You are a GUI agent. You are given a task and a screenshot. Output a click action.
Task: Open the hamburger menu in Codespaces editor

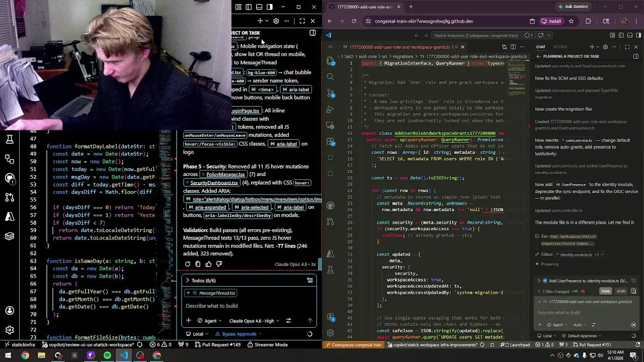tap(330, 47)
